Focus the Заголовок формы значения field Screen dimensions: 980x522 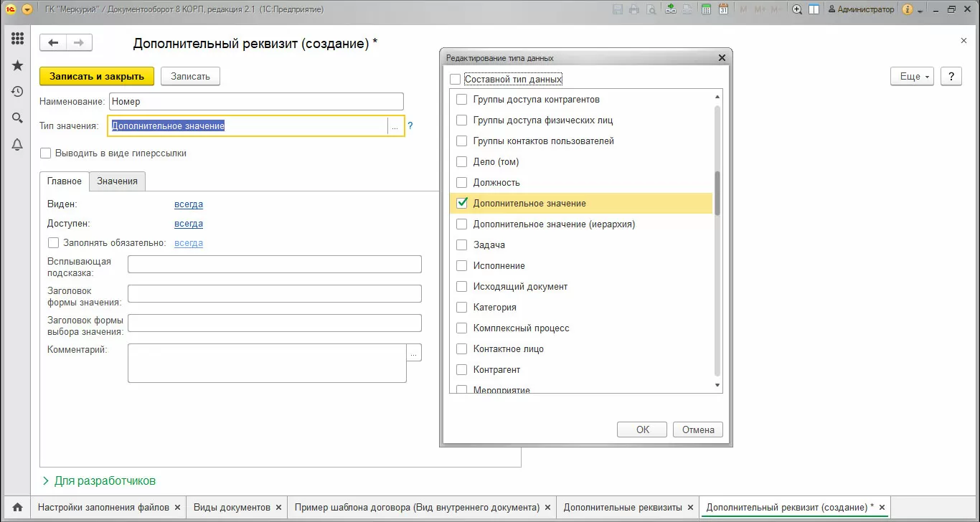(x=275, y=294)
